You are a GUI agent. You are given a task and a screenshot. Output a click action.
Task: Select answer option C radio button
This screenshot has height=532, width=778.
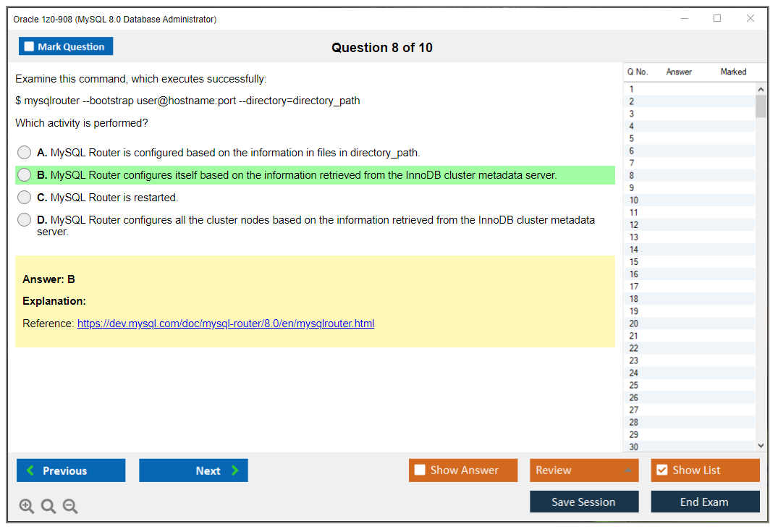(x=24, y=197)
